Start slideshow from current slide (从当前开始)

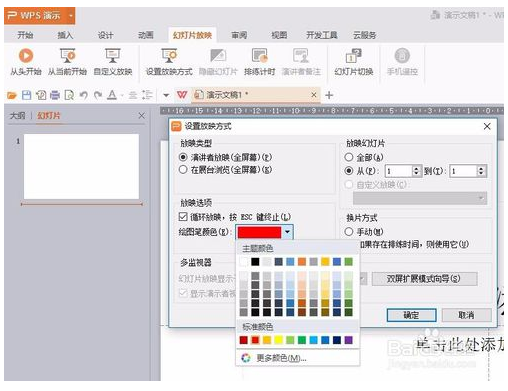(x=67, y=62)
